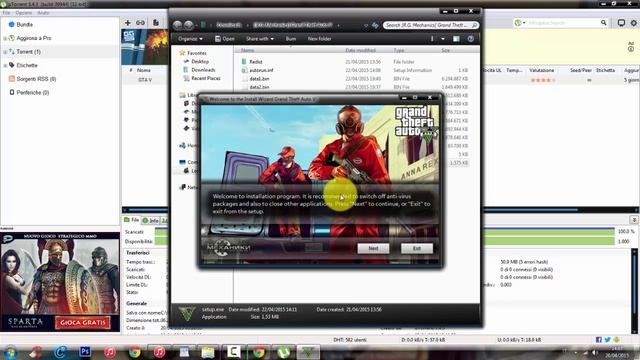Sort Explorer files by Date modified
640x360 pixels.
pyautogui.click(x=360, y=50)
